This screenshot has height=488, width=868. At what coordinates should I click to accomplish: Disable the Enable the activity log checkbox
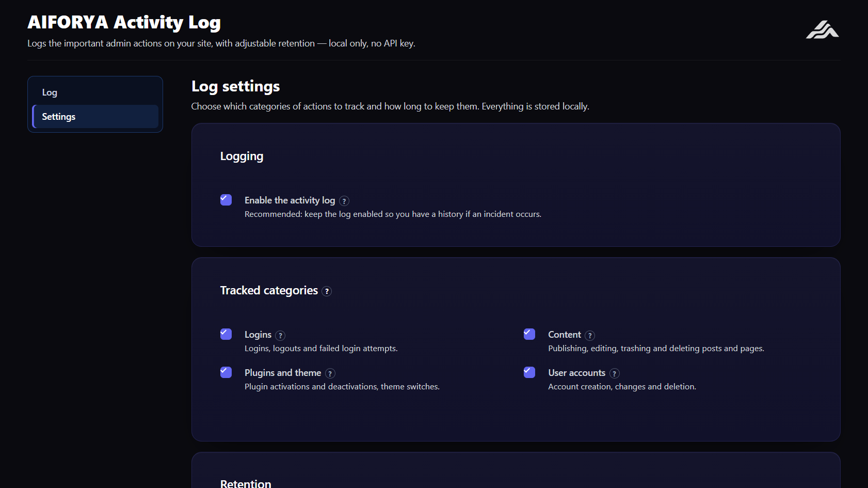coord(226,200)
